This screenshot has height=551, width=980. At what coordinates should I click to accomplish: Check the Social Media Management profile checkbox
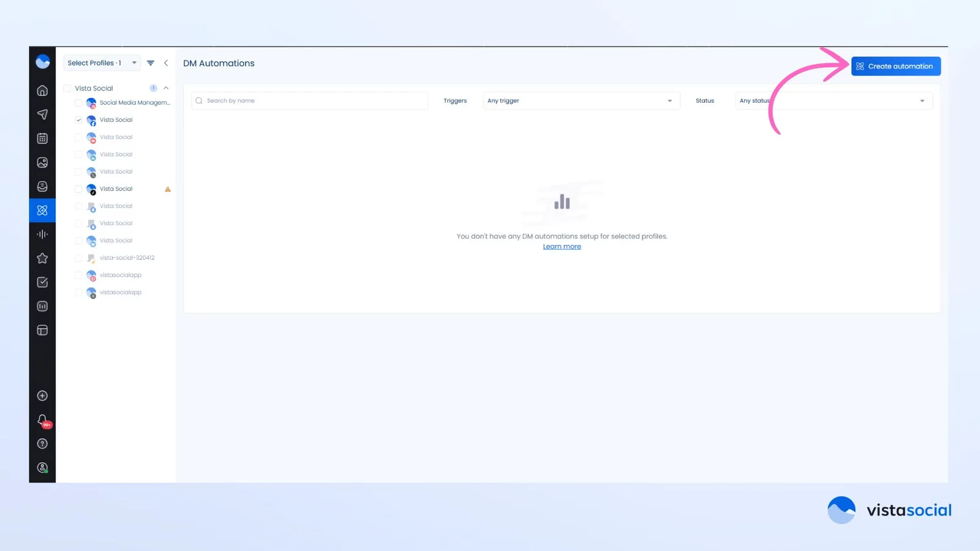point(78,103)
